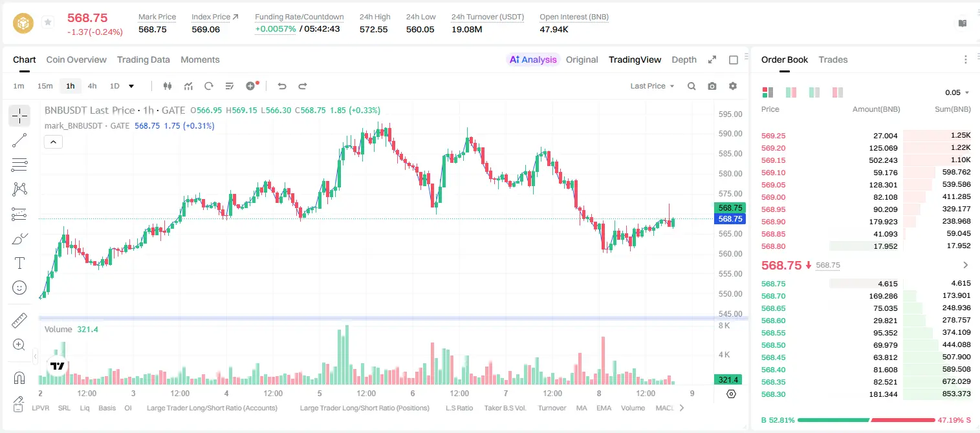Choose the text annotation tool
This screenshot has width=980, height=433.
19,263
